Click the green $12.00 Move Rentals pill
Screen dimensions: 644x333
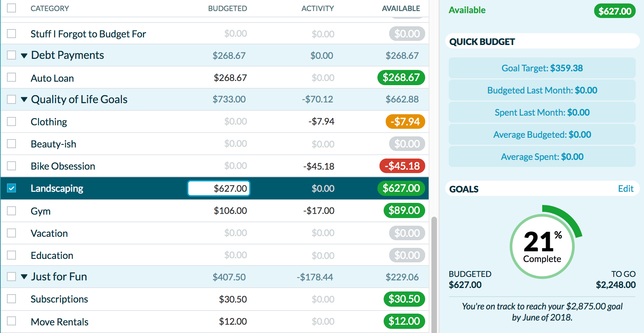tap(404, 321)
